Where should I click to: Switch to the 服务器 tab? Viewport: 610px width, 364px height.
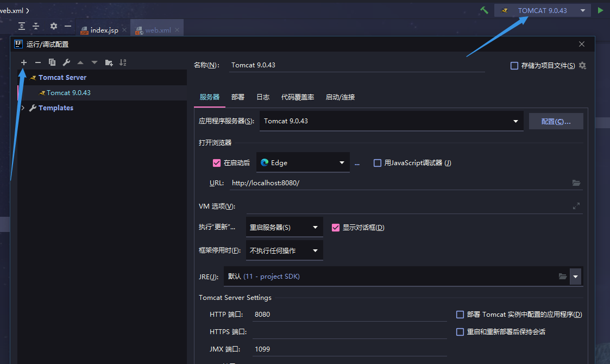210,97
